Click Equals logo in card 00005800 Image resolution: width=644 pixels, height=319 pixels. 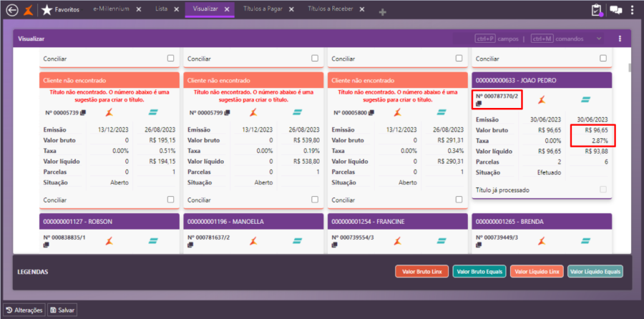pyautogui.click(x=441, y=112)
